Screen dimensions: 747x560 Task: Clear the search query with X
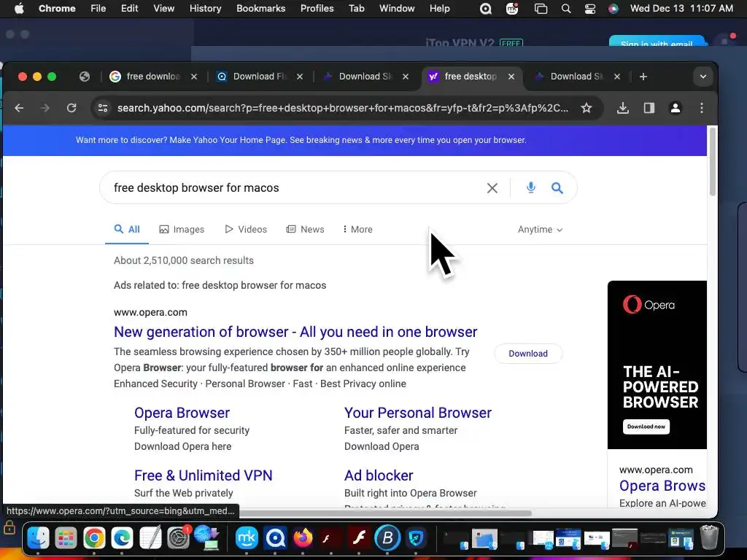(492, 188)
